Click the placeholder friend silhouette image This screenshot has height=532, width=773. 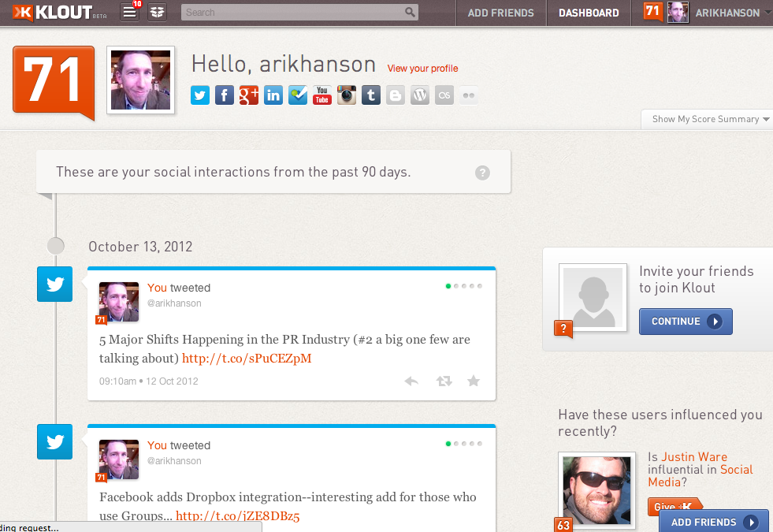(x=593, y=297)
